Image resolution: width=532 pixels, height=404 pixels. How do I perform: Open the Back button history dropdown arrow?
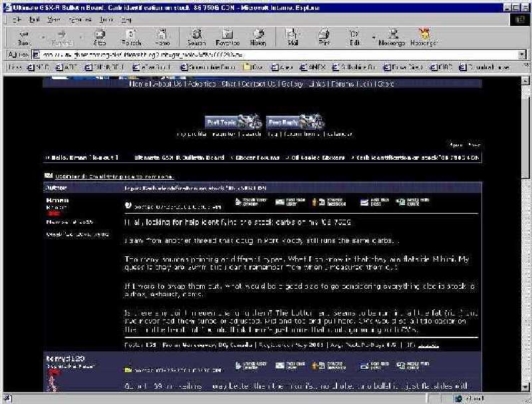pos(43,37)
